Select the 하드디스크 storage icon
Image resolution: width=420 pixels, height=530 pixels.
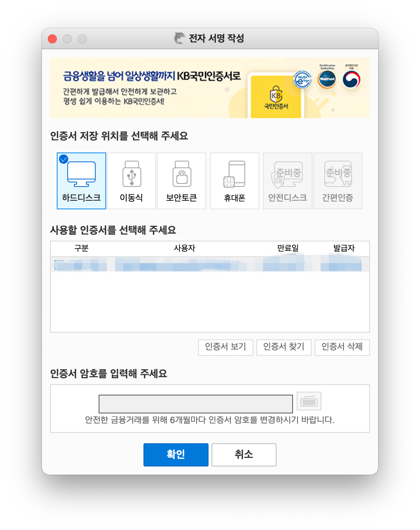pos(81,181)
